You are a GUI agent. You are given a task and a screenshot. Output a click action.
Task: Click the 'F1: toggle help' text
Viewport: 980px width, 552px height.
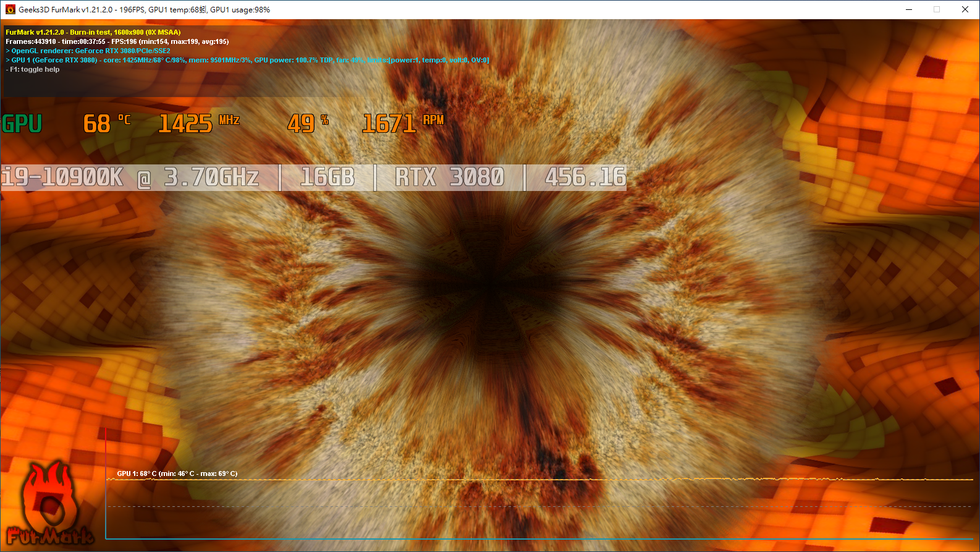tap(33, 69)
